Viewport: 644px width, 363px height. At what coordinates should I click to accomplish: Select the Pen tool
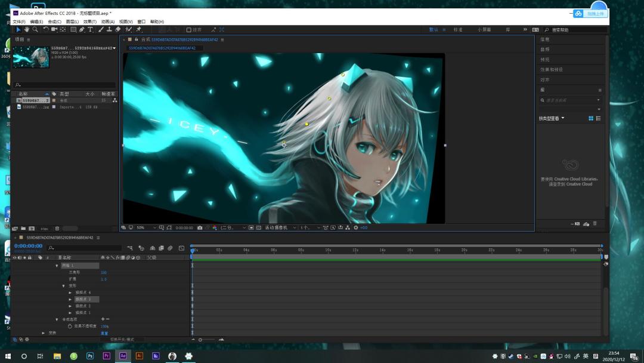coord(82,30)
